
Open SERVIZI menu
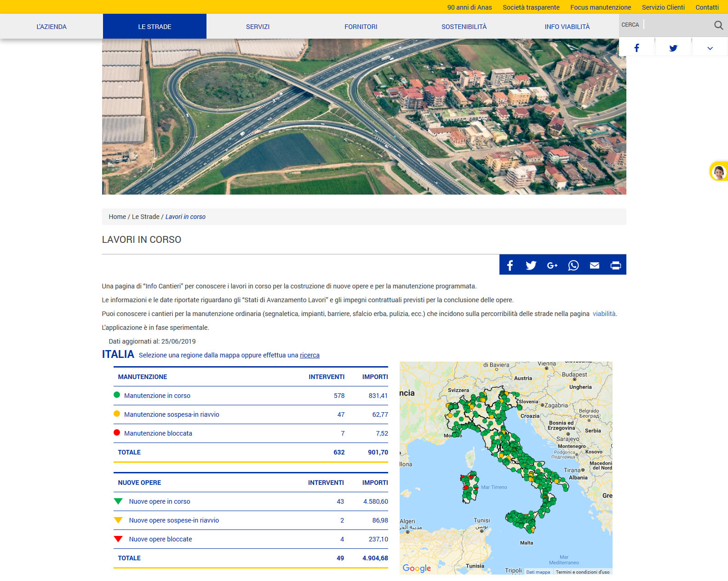pyautogui.click(x=258, y=26)
